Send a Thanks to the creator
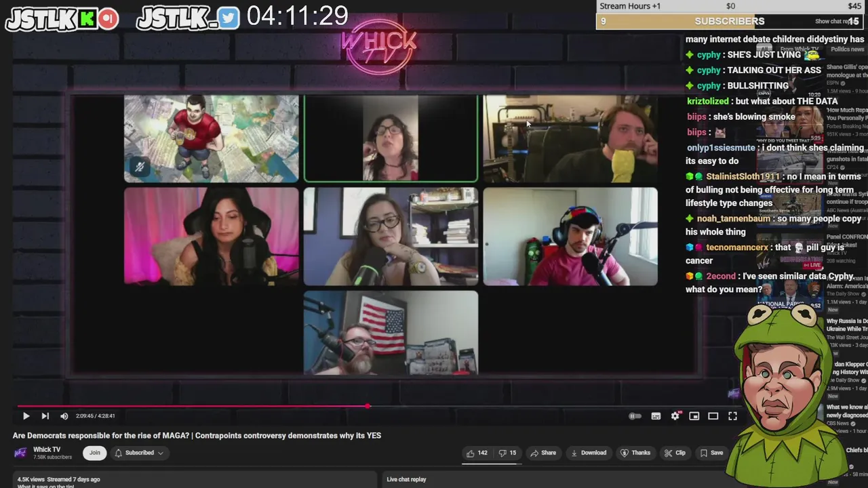Image resolution: width=868 pixels, height=488 pixels. click(x=635, y=453)
